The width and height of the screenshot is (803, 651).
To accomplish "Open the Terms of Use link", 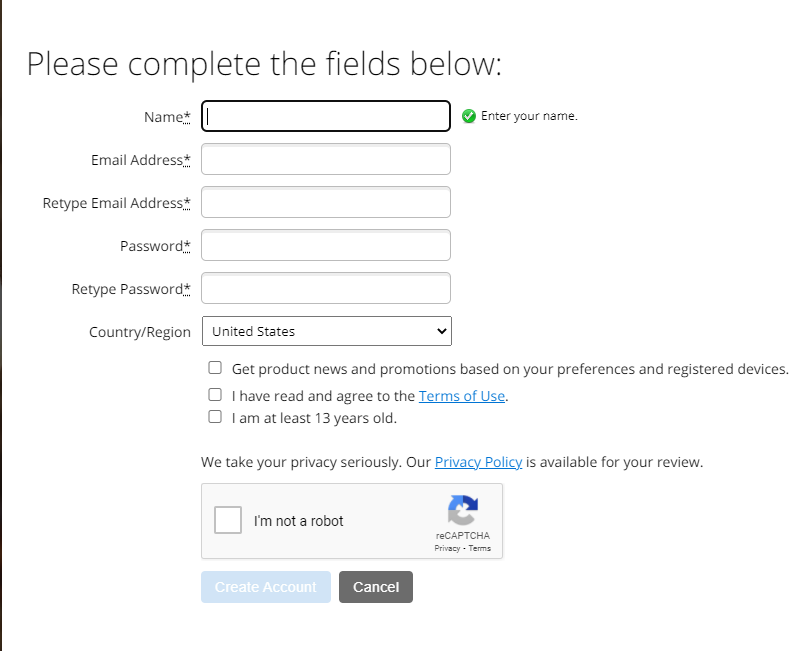I will click(x=461, y=396).
